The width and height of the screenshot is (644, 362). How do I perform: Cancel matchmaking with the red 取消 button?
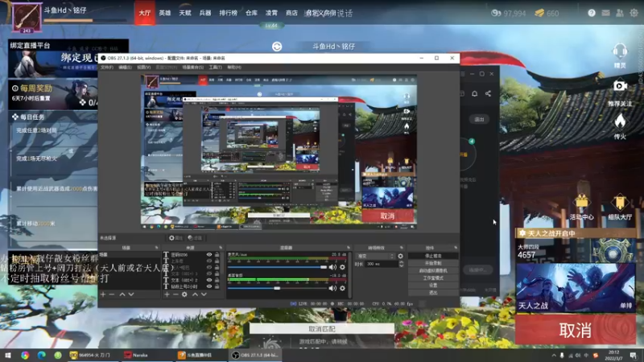(576, 330)
